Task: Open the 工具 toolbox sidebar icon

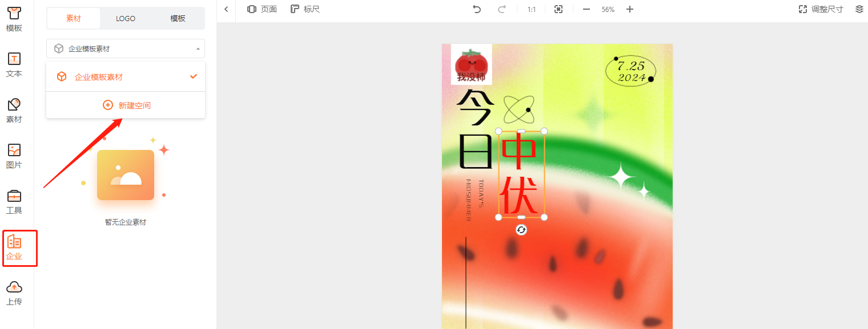Action: coord(14,202)
